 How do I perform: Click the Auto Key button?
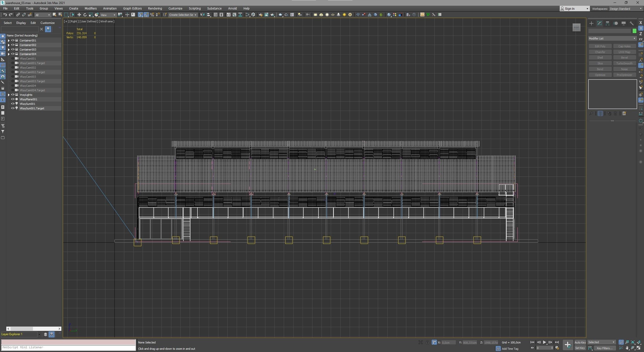coord(580,342)
